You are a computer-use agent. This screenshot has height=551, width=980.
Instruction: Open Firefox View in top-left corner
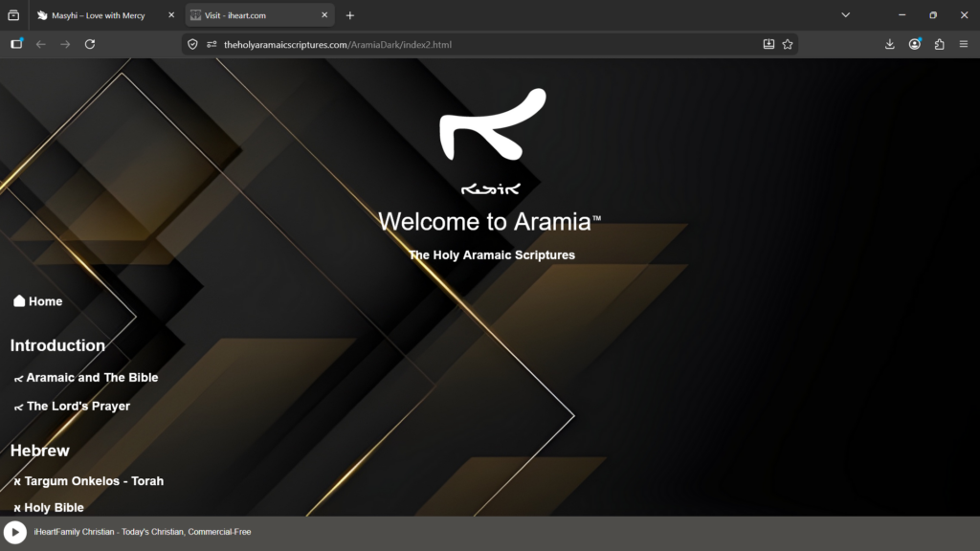pos(13,15)
